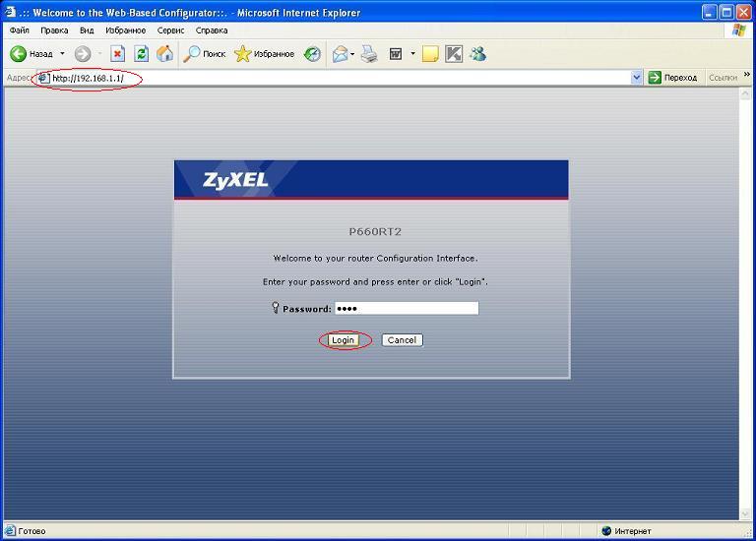Viewport: 756px width, 541px height.
Task: Expand the Mail icon dropdown arrow
Action: tap(352, 53)
